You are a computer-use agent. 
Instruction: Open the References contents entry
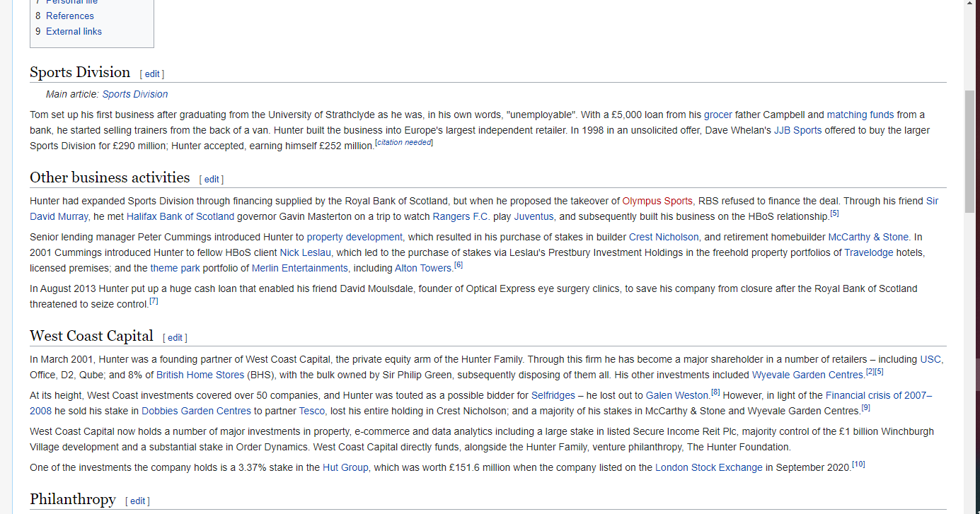click(x=69, y=16)
